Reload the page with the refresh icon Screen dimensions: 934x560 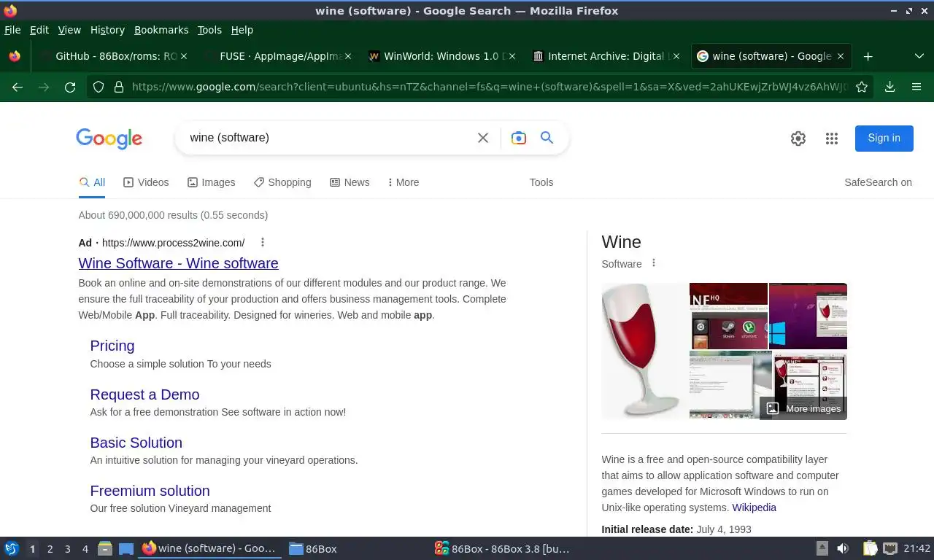(x=70, y=87)
